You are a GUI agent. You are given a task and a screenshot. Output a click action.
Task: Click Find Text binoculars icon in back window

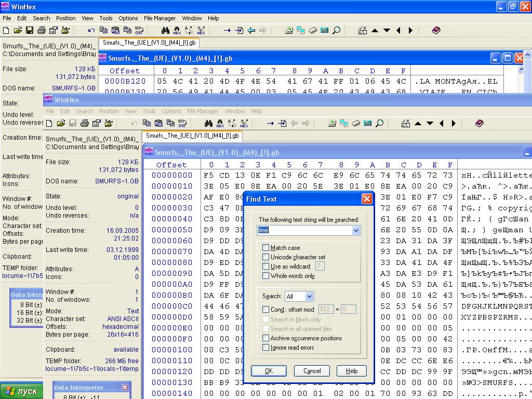coord(165,31)
